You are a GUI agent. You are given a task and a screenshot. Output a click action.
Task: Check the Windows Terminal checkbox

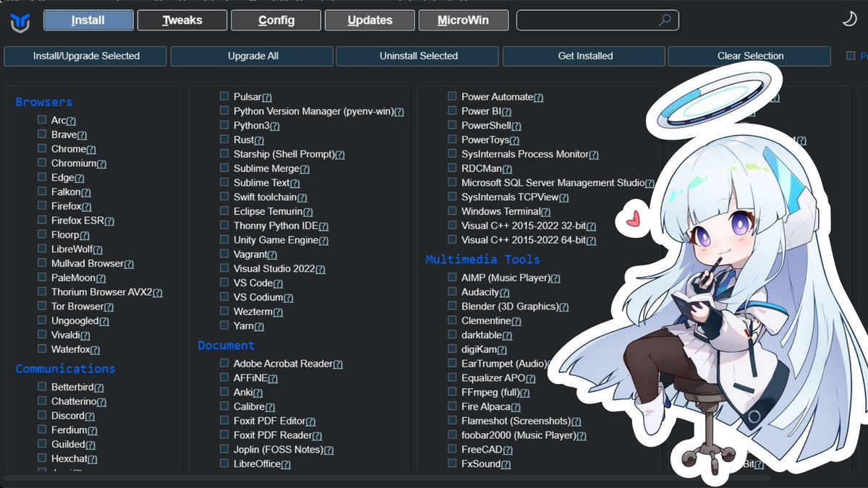coord(452,211)
